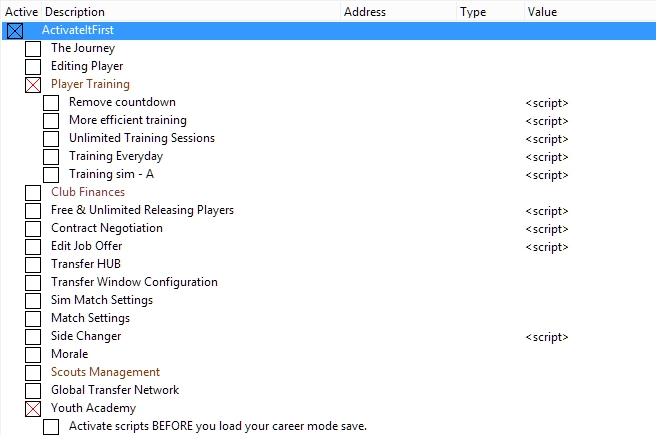The height and width of the screenshot is (435, 656).
Task: Open The Journey group checkbox
Action: (33, 48)
